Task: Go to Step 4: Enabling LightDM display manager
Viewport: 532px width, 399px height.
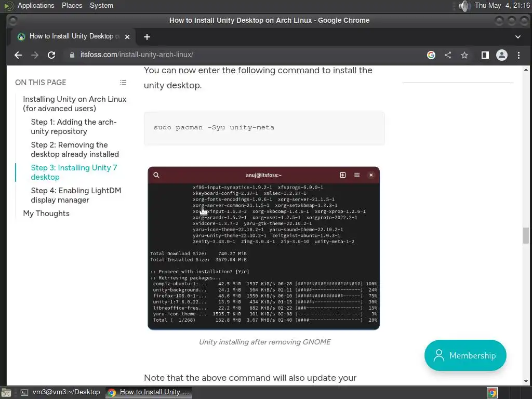Action: click(76, 195)
